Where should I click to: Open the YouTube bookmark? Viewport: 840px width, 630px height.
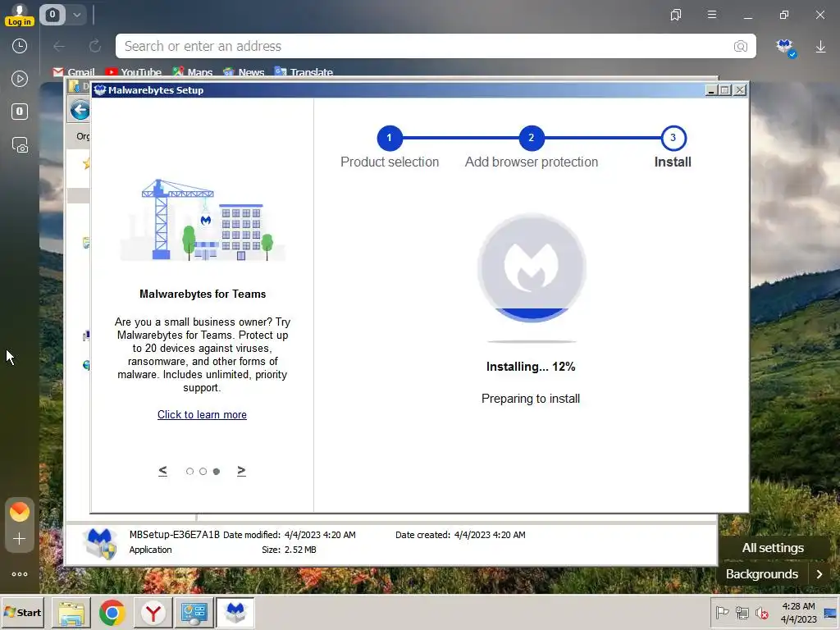(x=134, y=72)
